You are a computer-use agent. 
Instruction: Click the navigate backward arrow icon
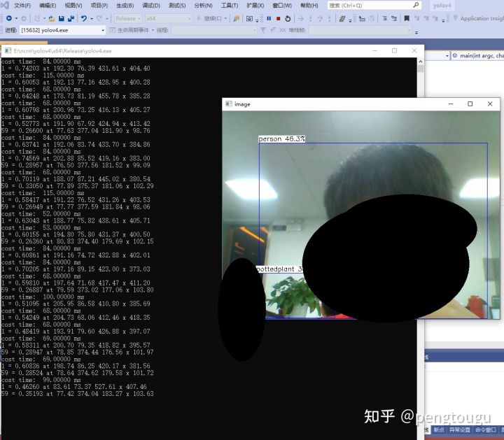point(9,19)
